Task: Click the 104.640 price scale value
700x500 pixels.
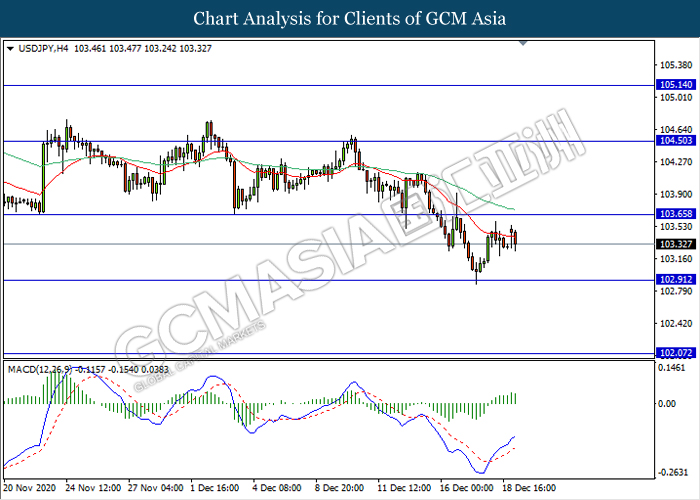Action: click(x=676, y=130)
